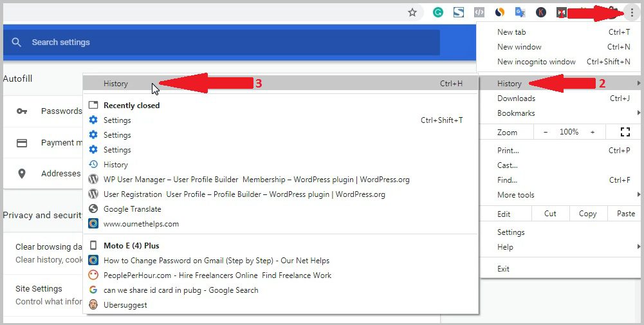Choose Cast... in the menu
This screenshot has height=325, width=644.
[560, 165]
